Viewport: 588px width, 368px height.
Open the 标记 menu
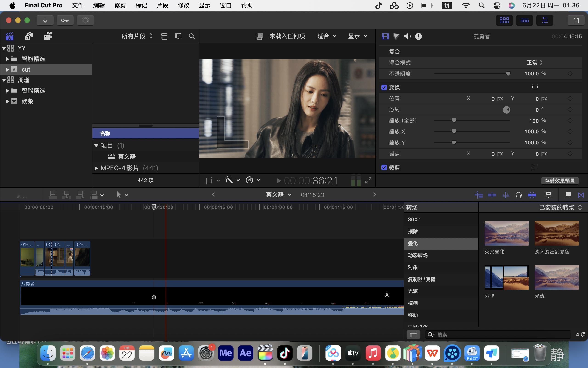(x=141, y=5)
